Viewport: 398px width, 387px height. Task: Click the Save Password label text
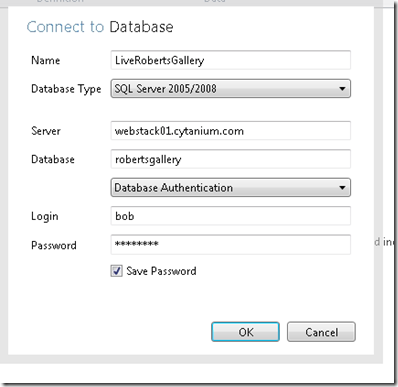pyautogui.click(x=161, y=271)
